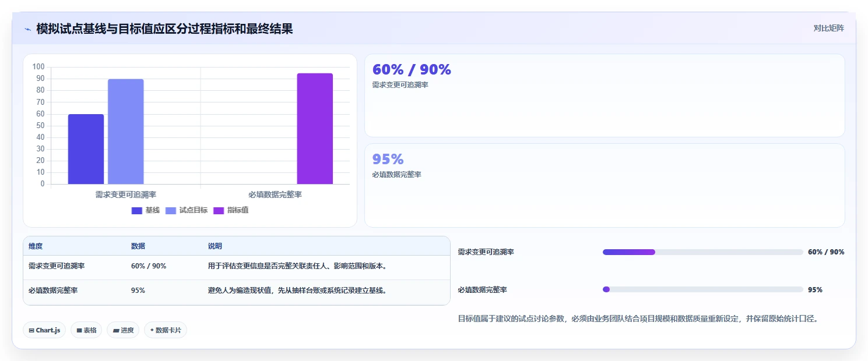Click the 试点目标 bar valued 90
868x361 pixels.
pyautogui.click(x=126, y=132)
